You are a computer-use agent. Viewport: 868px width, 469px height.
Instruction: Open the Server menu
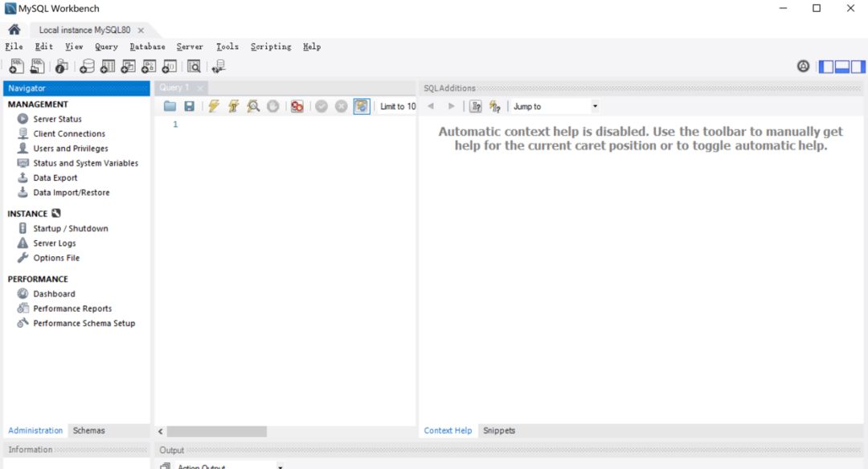click(x=190, y=47)
